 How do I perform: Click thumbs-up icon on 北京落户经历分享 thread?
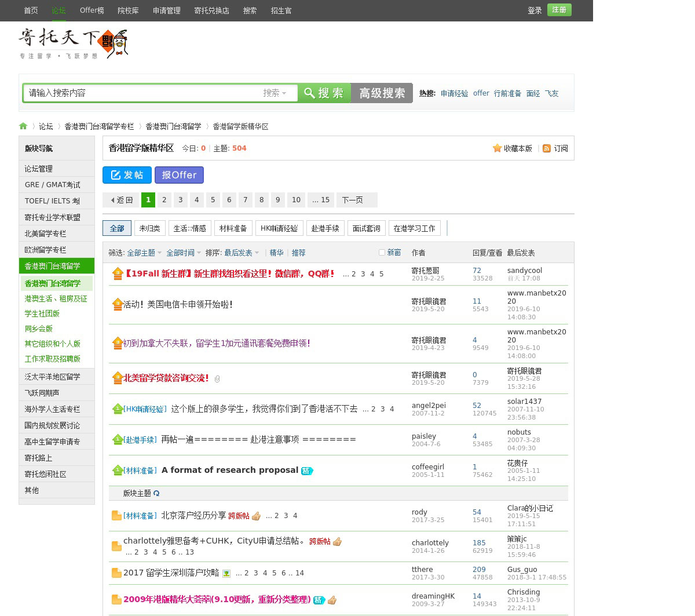pyautogui.click(x=257, y=516)
